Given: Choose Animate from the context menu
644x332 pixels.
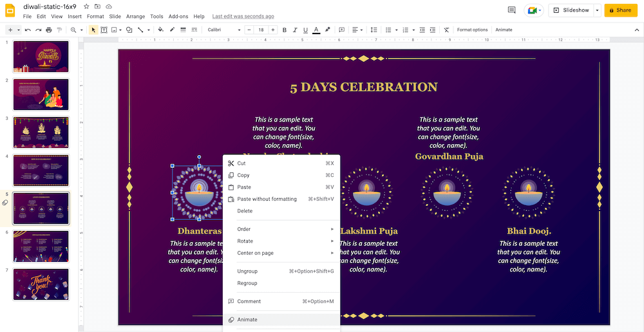Looking at the screenshot, I should tap(247, 320).
